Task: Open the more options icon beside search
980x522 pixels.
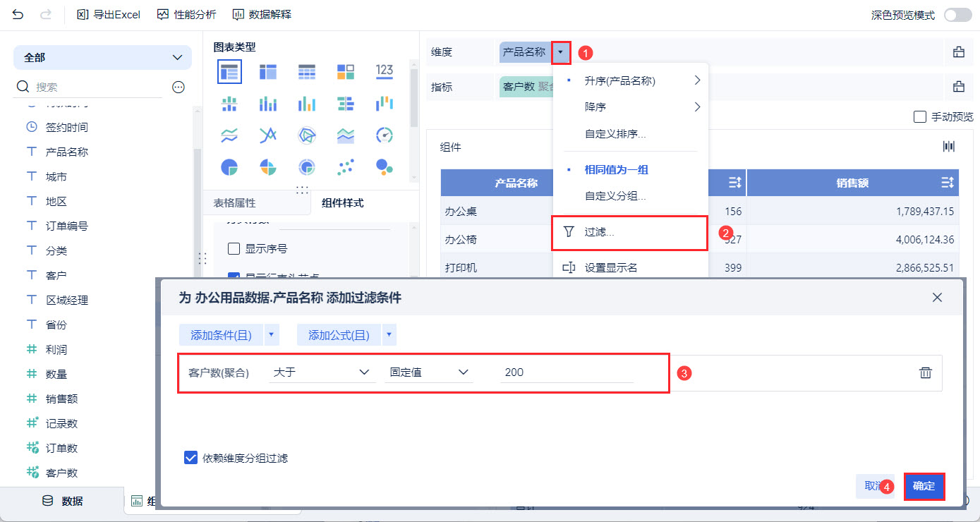Action: 179,87
